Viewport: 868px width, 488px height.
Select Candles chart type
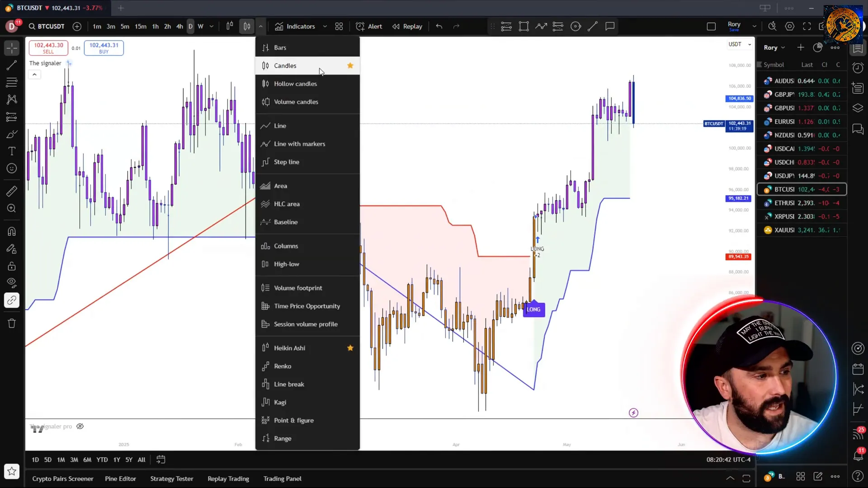[307, 66]
